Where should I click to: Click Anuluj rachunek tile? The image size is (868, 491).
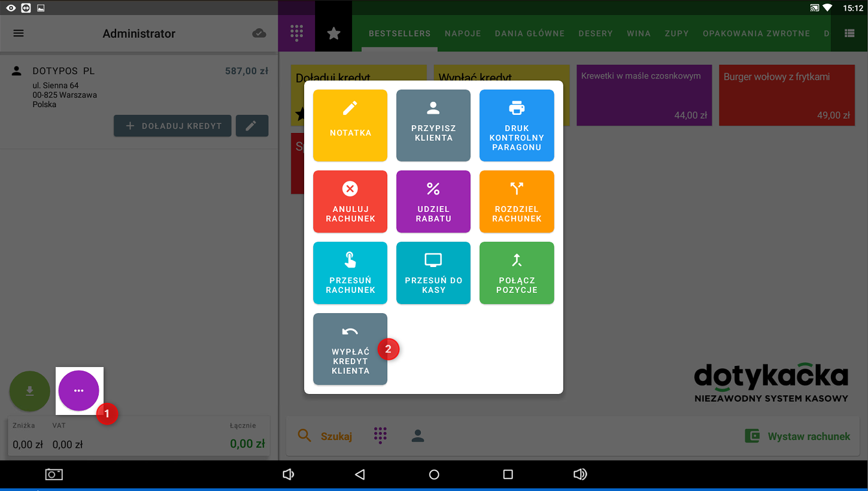[350, 201]
